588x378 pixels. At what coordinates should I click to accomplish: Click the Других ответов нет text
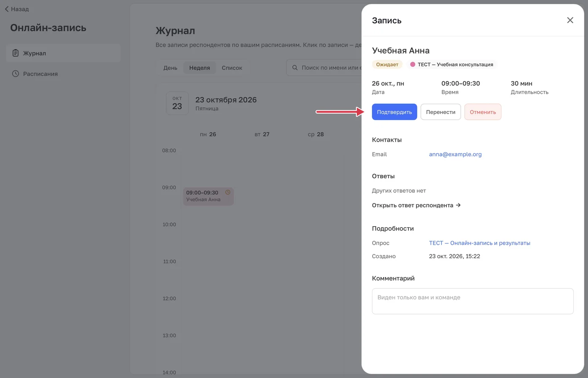pyautogui.click(x=399, y=190)
